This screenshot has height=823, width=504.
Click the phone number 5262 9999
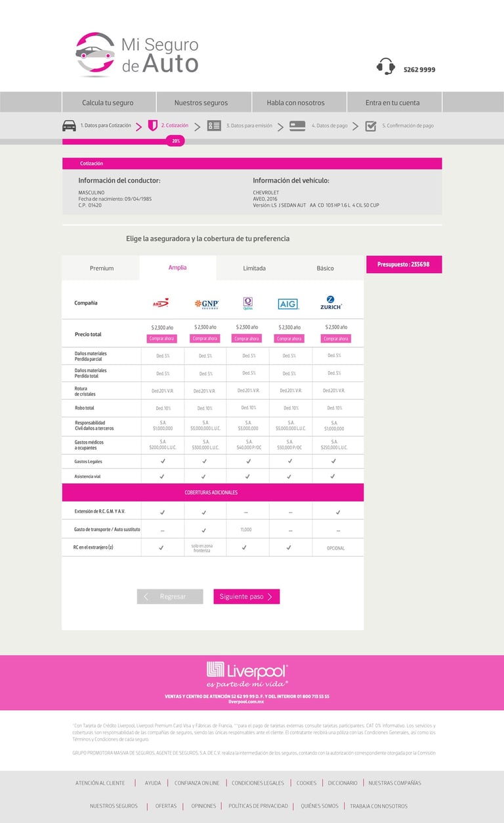click(419, 70)
